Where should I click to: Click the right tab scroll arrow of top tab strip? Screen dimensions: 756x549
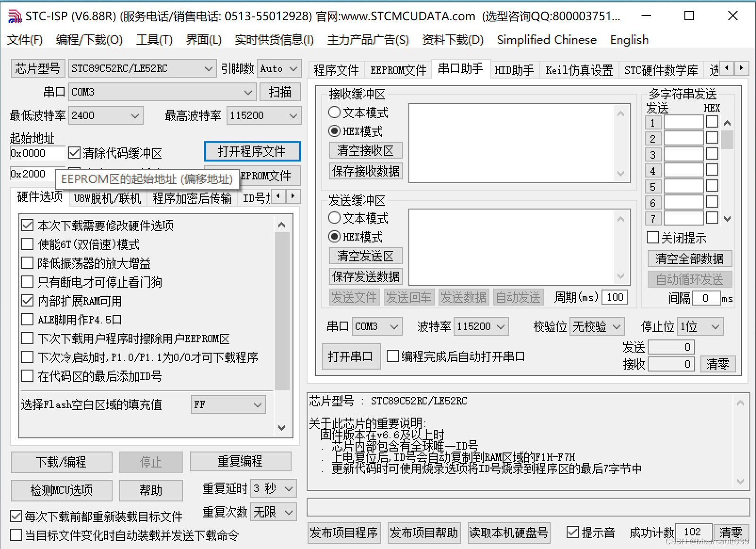pos(742,68)
